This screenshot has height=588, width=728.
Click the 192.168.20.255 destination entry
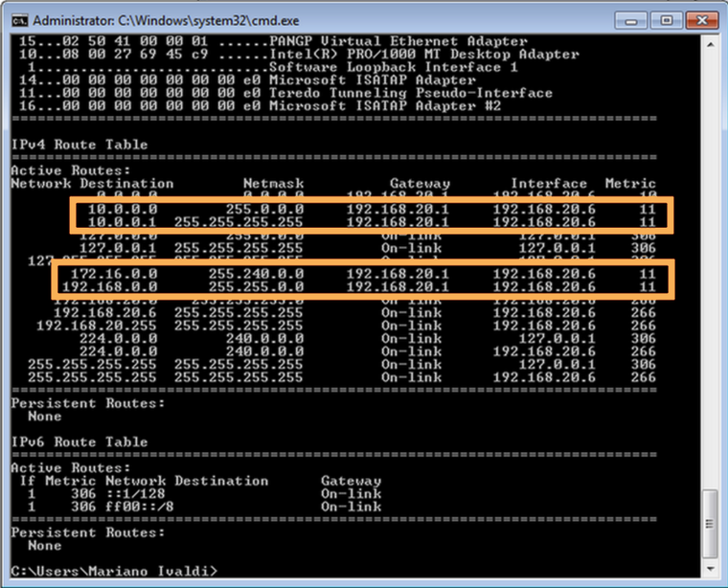tap(97, 326)
